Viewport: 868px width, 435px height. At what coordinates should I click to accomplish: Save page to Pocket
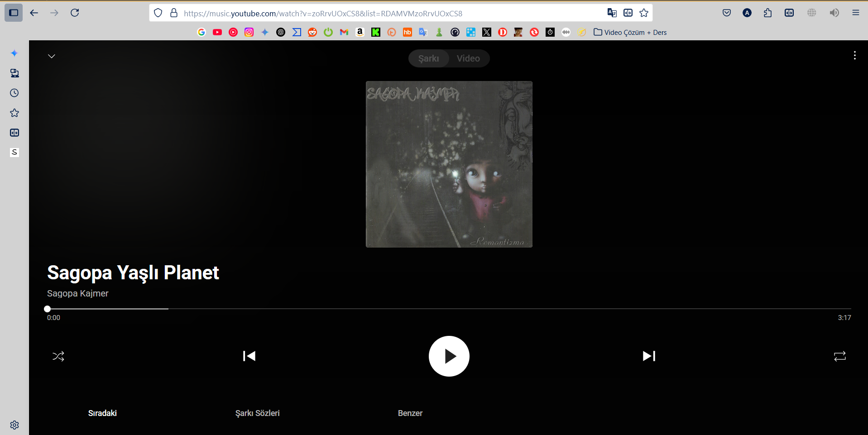click(x=727, y=13)
